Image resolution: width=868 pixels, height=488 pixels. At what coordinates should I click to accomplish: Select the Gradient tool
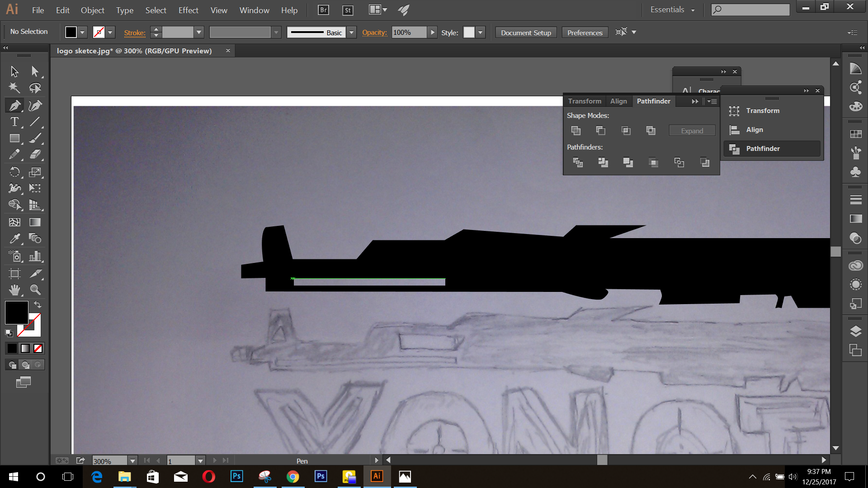[35, 222]
